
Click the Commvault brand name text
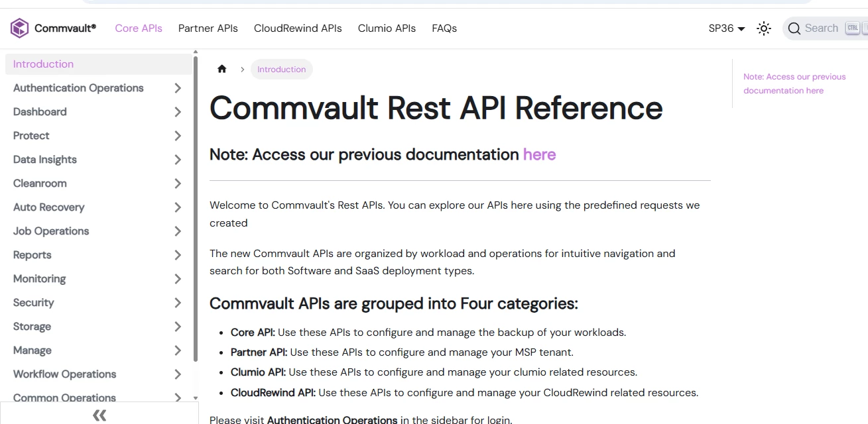65,28
